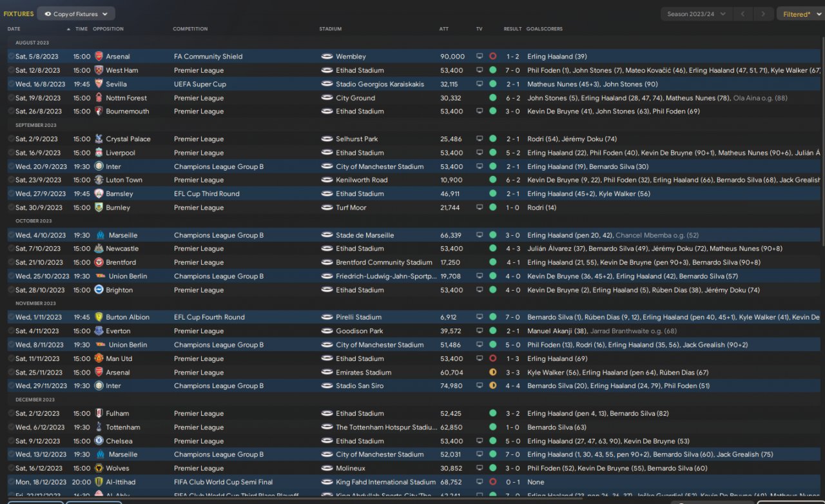
Task: Click the Liverpool club badge
Action: [99, 153]
